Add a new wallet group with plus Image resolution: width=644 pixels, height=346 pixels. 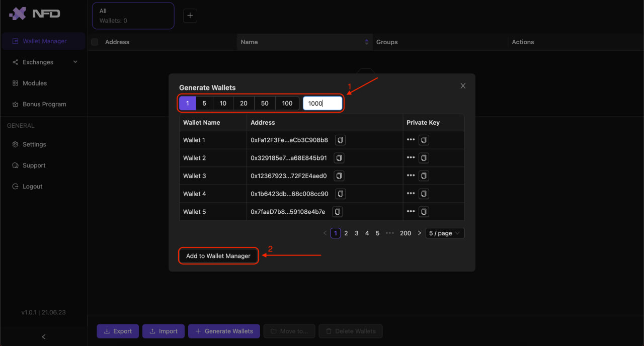[x=190, y=16]
